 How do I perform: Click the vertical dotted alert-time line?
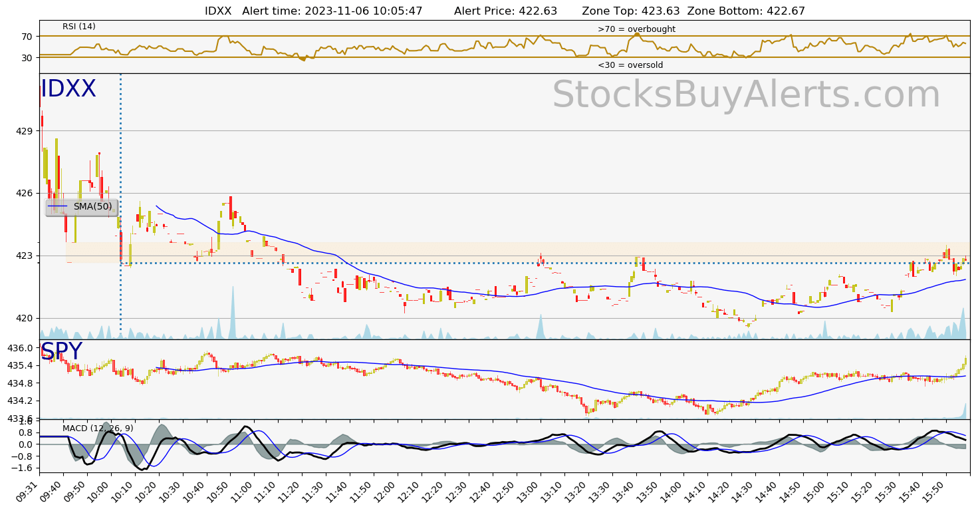click(120, 206)
